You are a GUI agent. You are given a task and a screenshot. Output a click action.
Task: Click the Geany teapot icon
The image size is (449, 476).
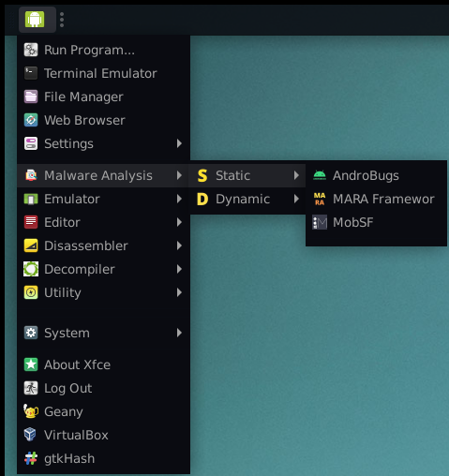point(31,411)
